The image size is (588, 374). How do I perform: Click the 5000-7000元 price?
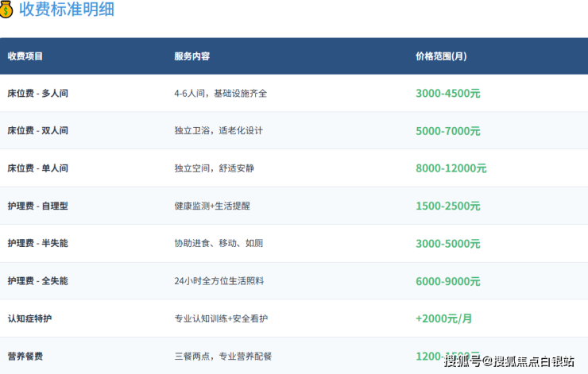[447, 131]
